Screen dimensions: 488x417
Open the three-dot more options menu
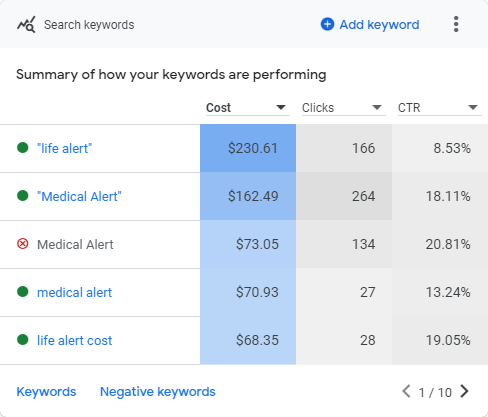pos(456,24)
